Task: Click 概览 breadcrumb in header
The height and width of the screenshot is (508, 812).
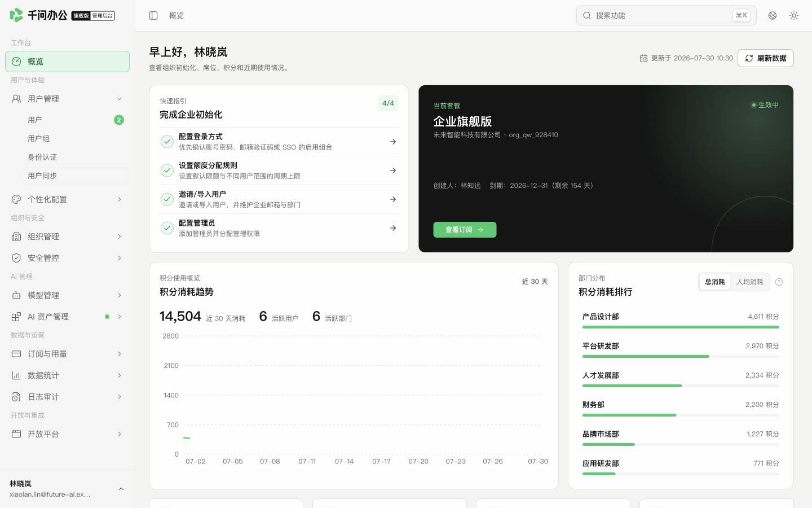Action: (176, 15)
